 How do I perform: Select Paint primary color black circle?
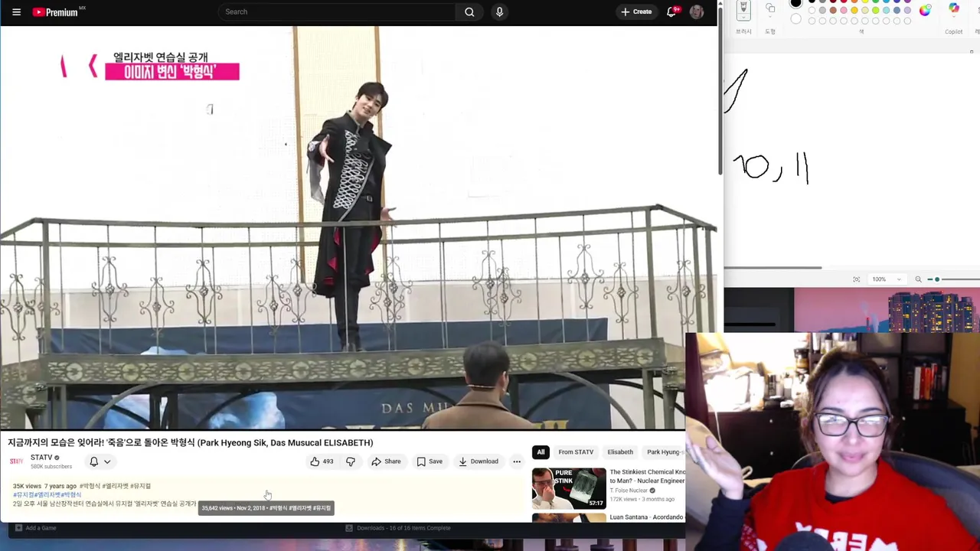(795, 3)
